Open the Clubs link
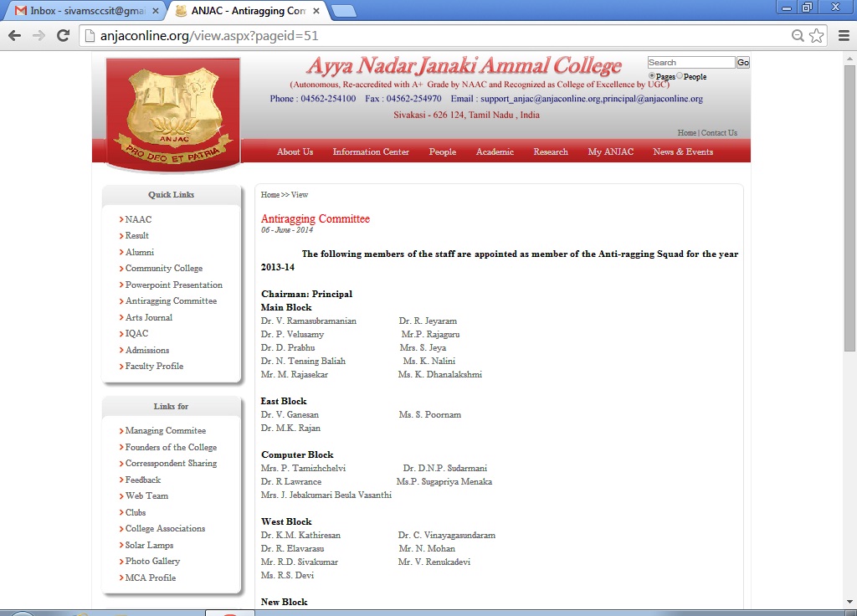The width and height of the screenshot is (857, 616). 136,512
